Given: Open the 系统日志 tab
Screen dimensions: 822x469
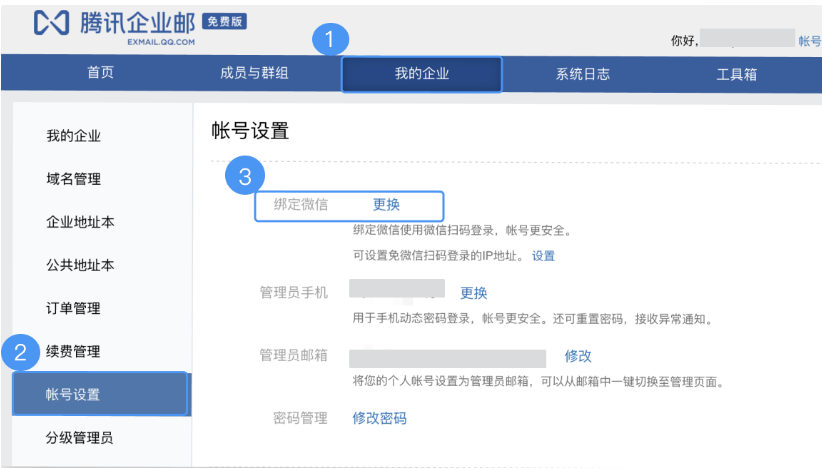Looking at the screenshot, I should (x=582, y=74).
